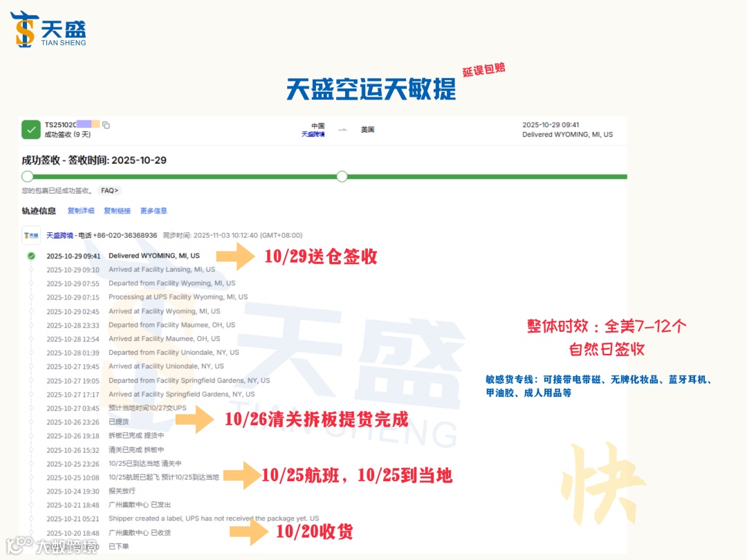Click the progress bar start marker

point(28,177)
